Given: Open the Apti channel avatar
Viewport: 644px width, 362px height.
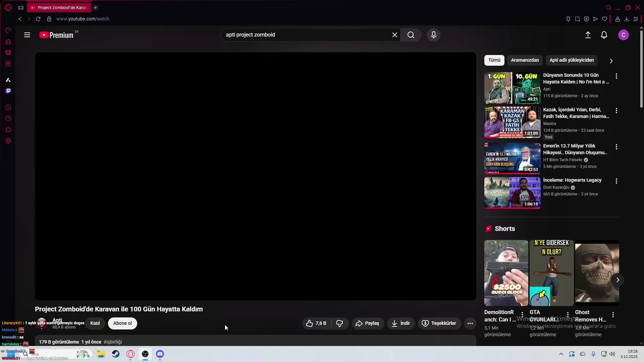Looking at the screenshot, I should point(42,323).
